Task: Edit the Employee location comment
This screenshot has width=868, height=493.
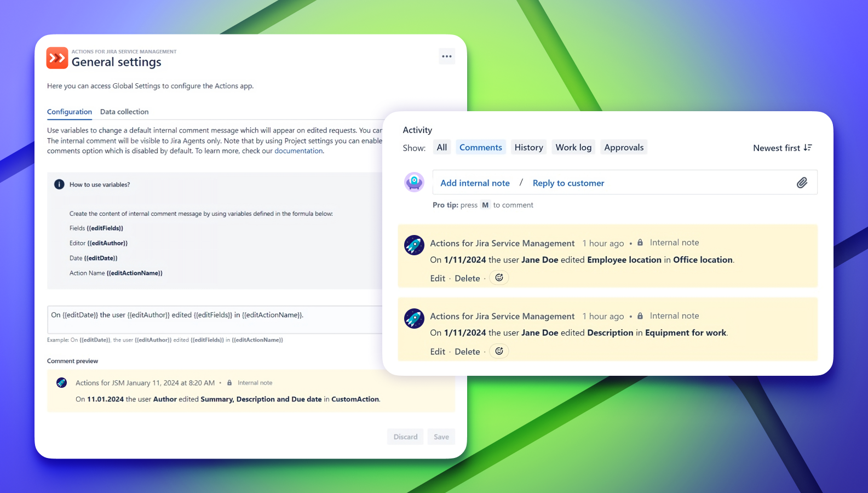Action: [438, 278]
